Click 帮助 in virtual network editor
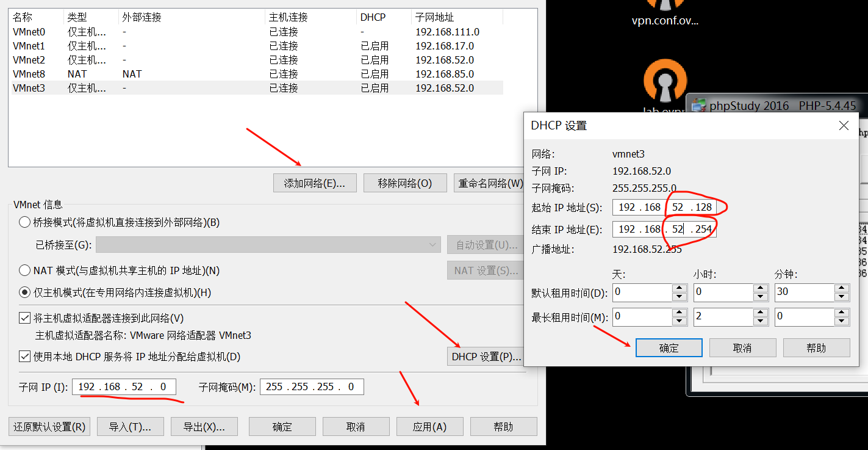868x450 pixels. coord(504,427)
